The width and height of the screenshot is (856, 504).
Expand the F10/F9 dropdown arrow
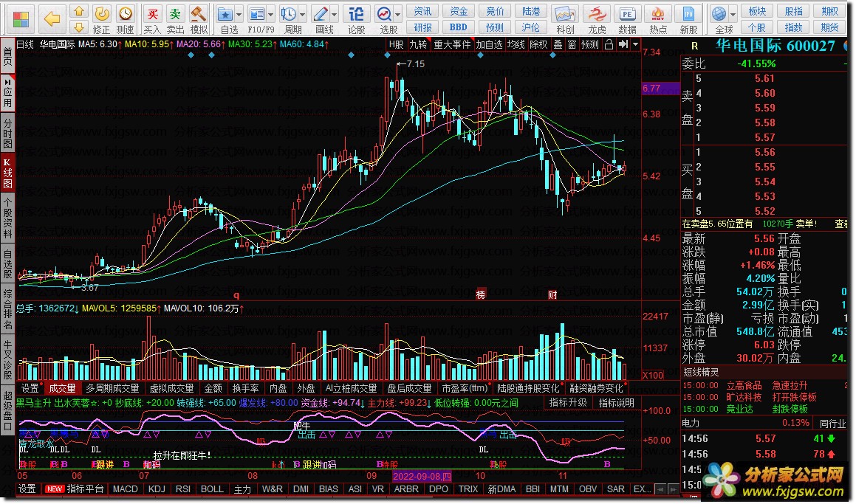click(x=271, y=14)
